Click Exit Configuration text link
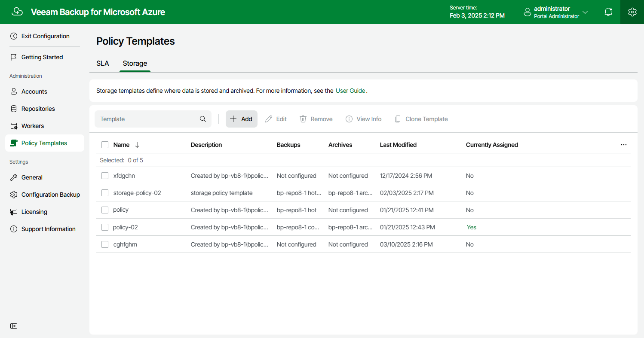The image size is (644, 338). (46, 36)
